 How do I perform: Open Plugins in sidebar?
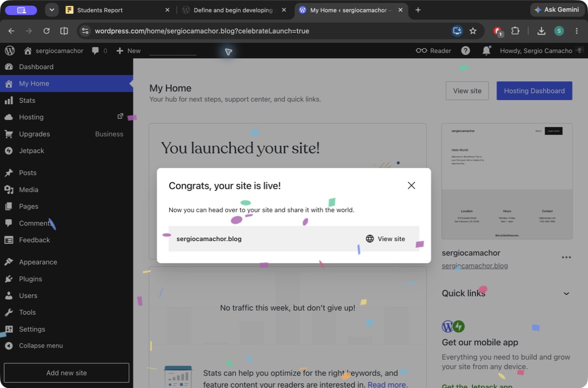[x=67, y=279]
